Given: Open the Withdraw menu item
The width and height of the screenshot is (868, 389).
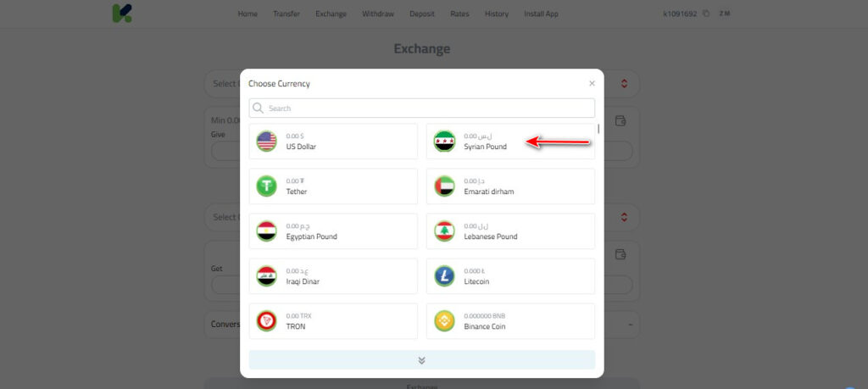Looking at the screenshot, I should [378, 14].
